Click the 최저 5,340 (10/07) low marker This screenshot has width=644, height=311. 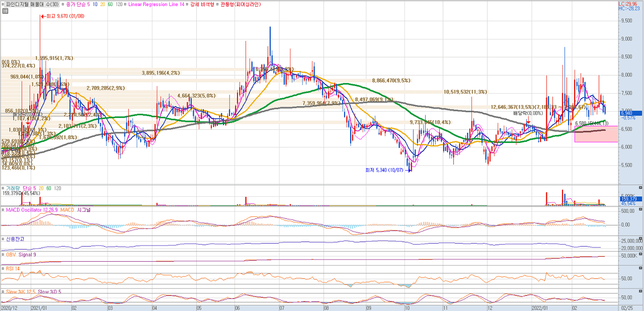pos(389,170)
